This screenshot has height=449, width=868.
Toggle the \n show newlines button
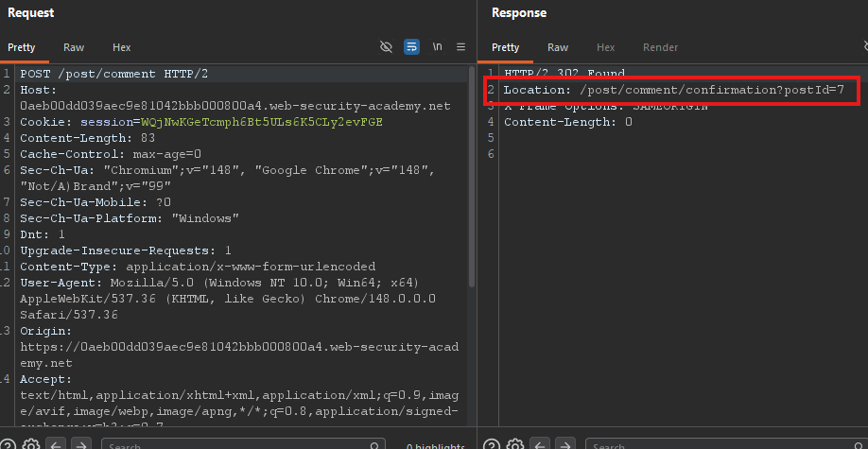click(x=438, y=47)
